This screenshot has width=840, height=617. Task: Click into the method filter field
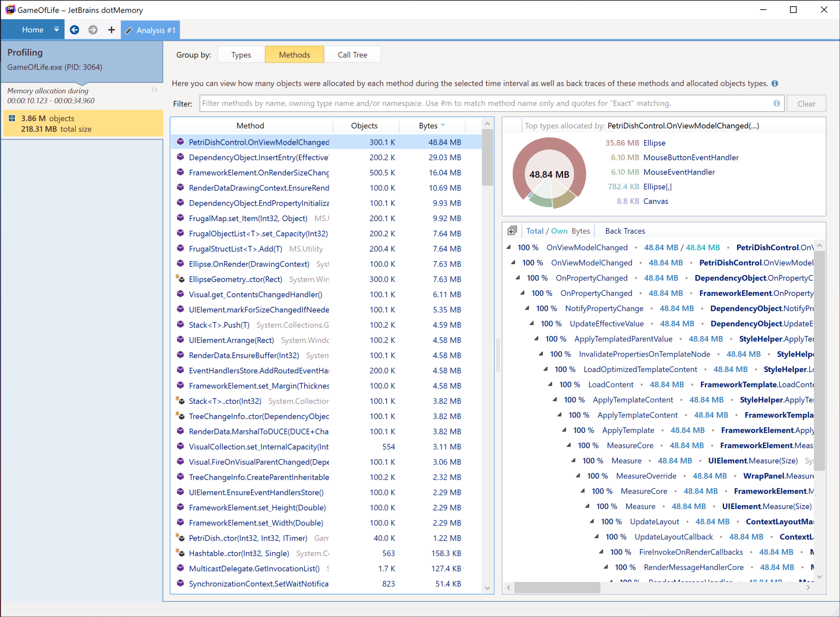point(485,104)
